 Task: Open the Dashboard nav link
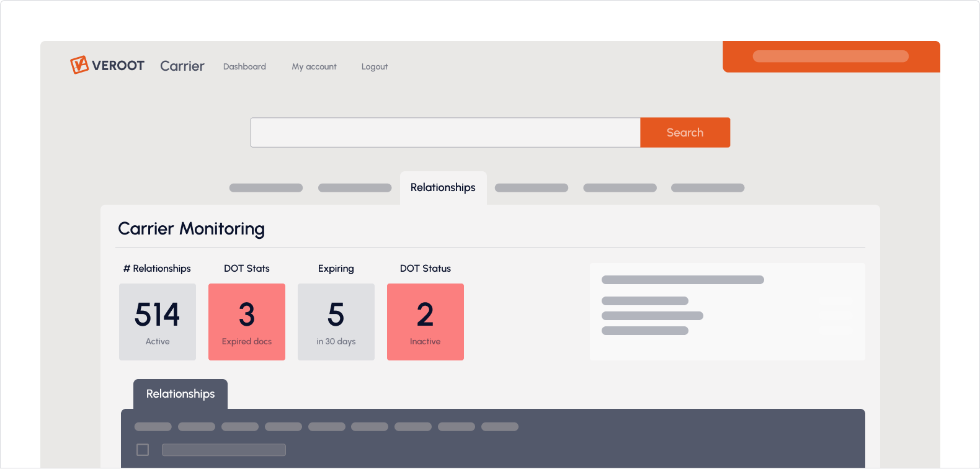(x=244, y=66)
